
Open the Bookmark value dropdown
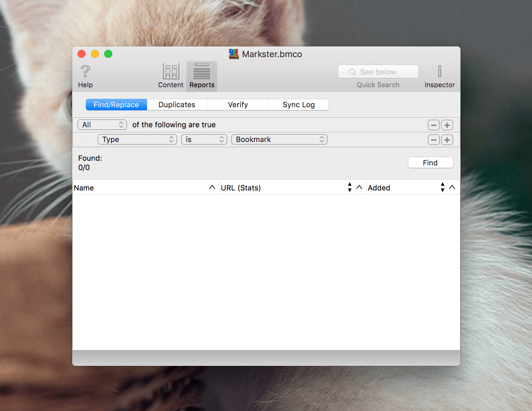point(279,139)
